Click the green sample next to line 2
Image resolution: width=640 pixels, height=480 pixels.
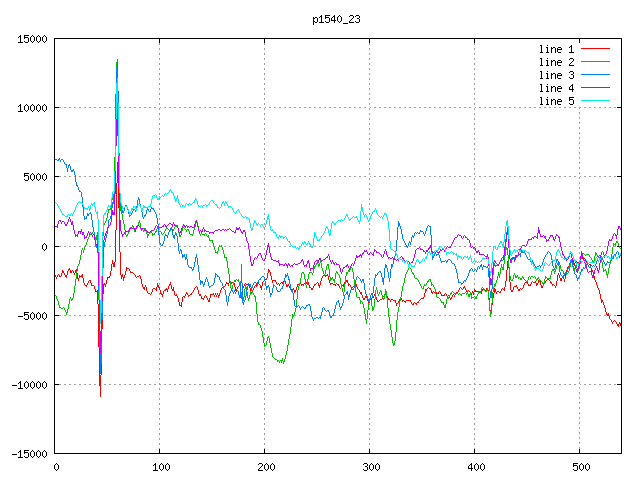596,62
